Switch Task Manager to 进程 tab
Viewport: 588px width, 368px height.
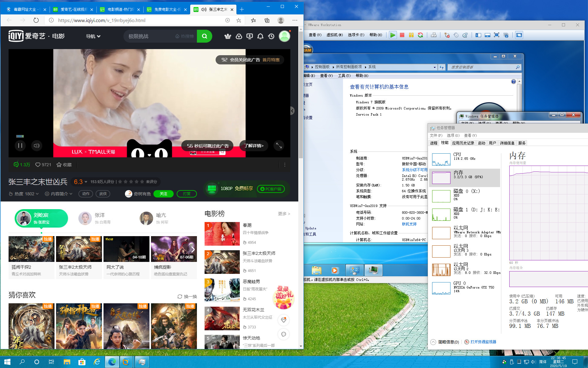click(x=434, y=143)
